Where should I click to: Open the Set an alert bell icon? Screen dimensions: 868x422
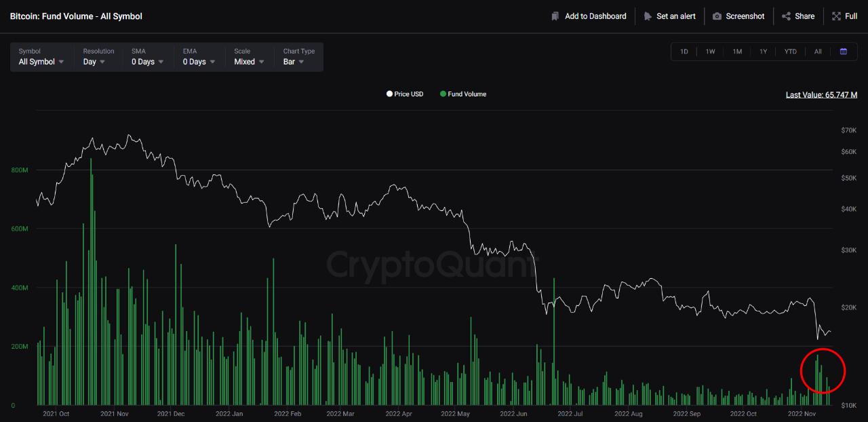(649, 16)
